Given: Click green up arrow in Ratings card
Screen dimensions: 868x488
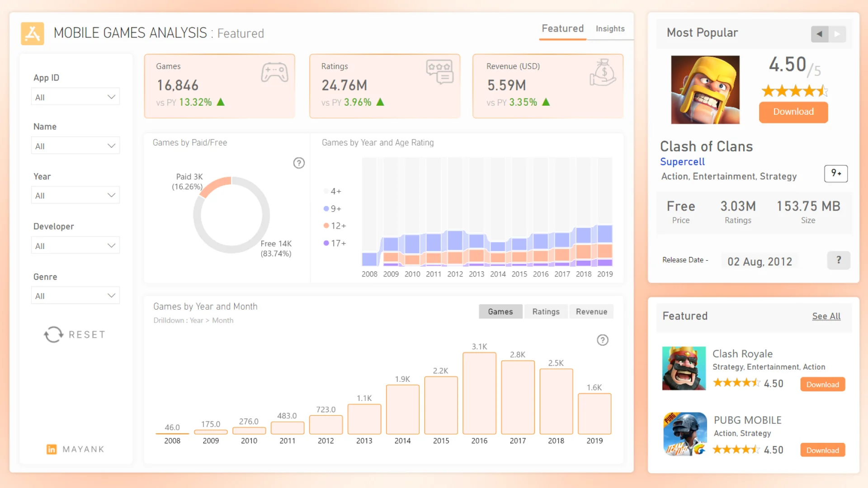Looking at the screenshot, I should 380,102.
